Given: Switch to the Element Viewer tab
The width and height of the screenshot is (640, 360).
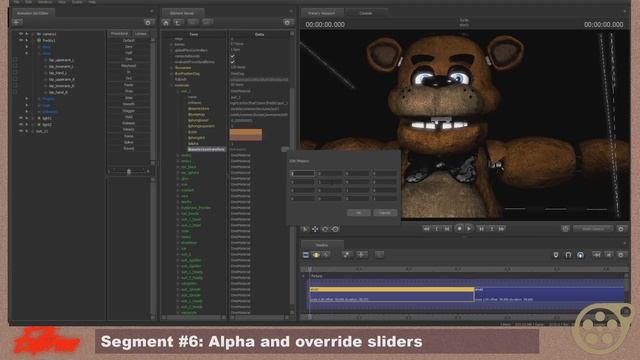Looking at the screenshot, I should click(x=182, y=13).
